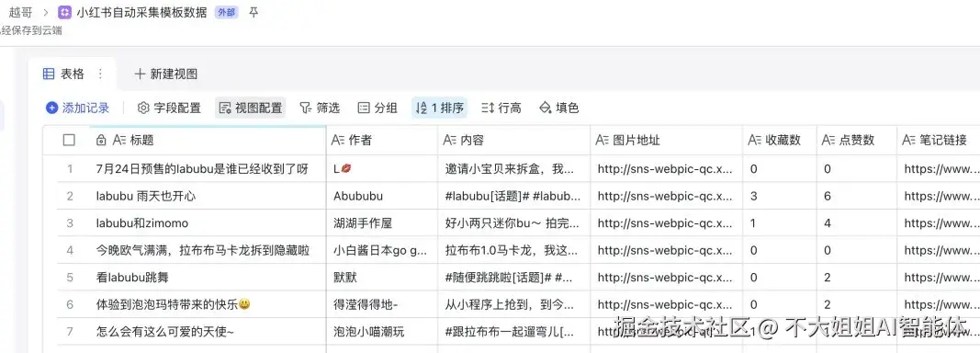
Task: Open the 填色 fill color option
Action: pos(558,108)
